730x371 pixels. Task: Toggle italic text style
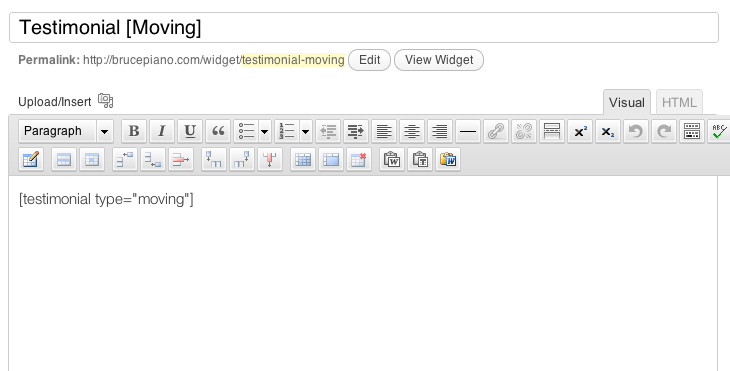[x=162, y=131]
